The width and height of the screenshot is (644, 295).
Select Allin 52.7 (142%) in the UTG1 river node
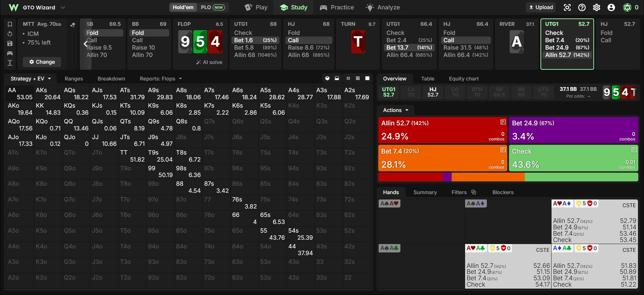point(567,55)
